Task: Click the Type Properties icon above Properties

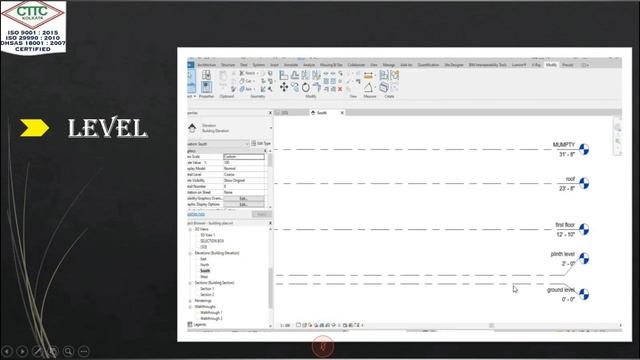Action: pos(206,74)
